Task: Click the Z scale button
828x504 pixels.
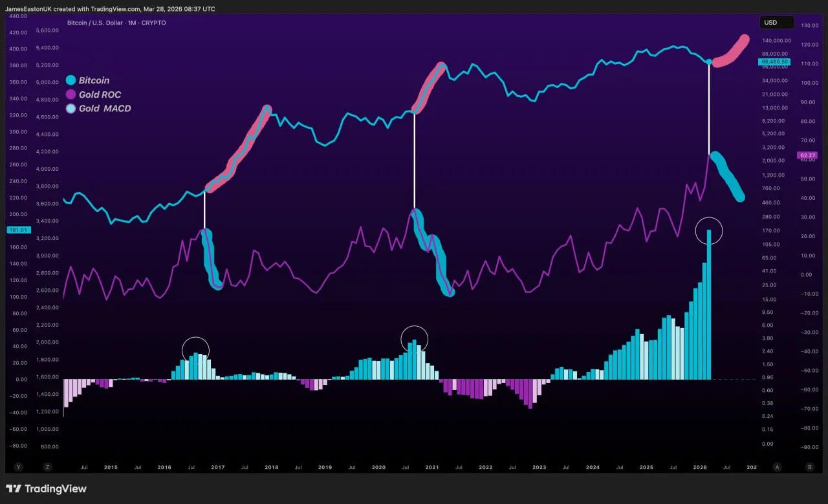Action: point(47,467)
